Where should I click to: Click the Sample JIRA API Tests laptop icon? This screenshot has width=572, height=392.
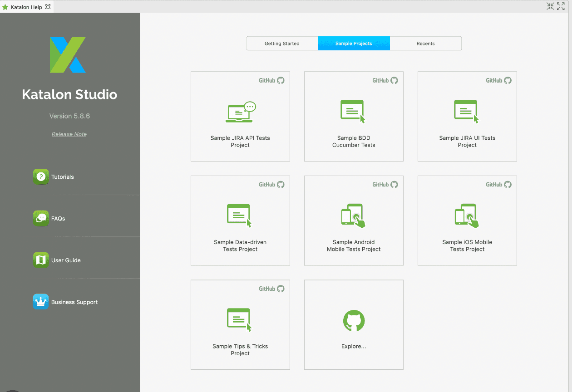click(x=241, y=112)
